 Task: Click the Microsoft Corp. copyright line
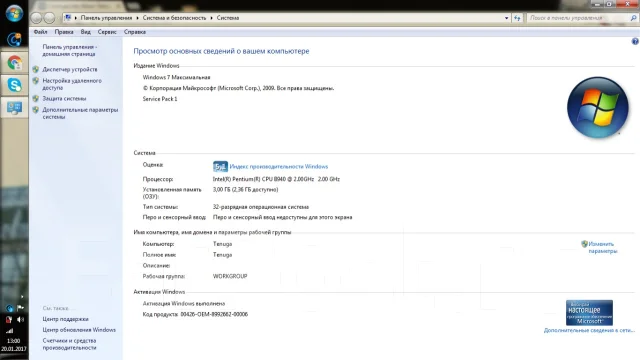238,88
